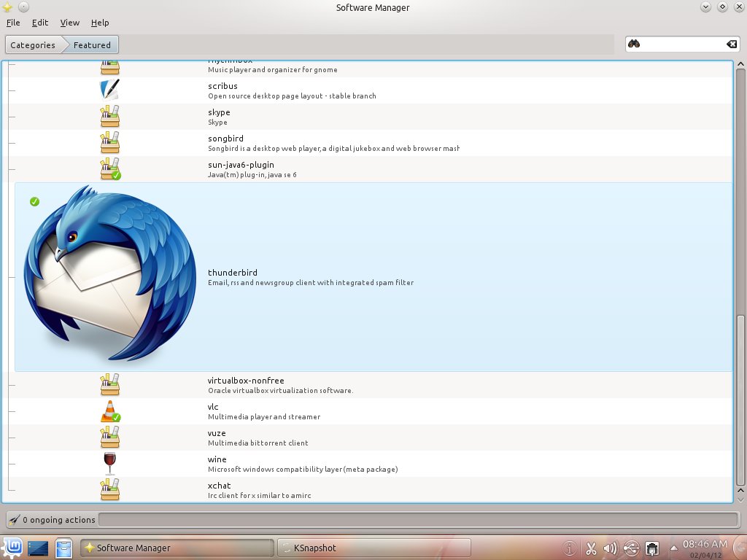This screenshot has height=560, width=747.
Task: Click the list scrollbar up arrow
Action: (740, 64)
